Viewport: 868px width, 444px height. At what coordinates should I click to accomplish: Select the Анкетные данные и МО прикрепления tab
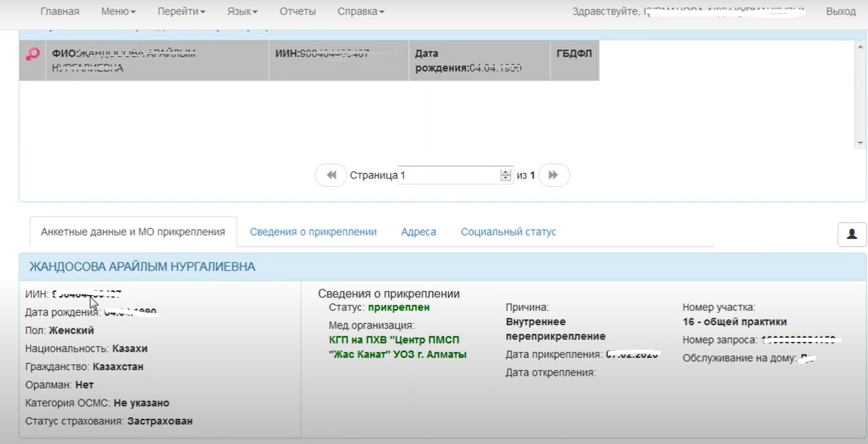[x=133, y=232]
